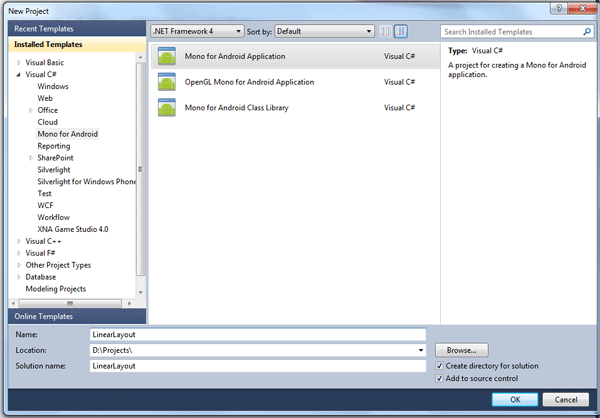Click the search magnifier icon
Image resolution: width=600 pixels, height=418 pixels.
pos(587,32)
